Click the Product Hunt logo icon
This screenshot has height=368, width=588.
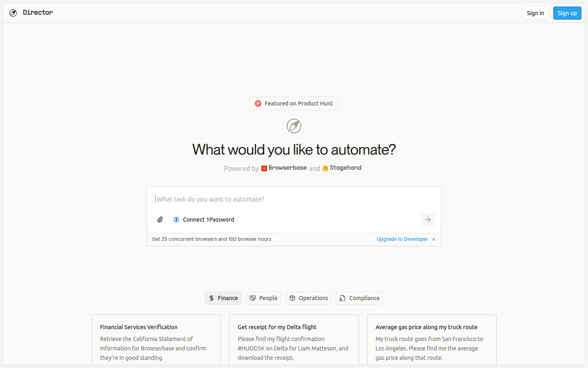(x=258, y=103)
